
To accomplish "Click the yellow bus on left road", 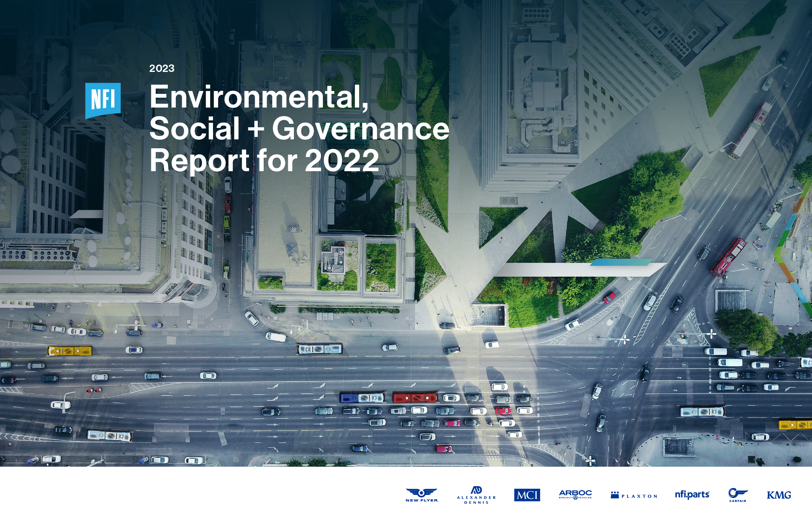I will [x=69, y=351].
